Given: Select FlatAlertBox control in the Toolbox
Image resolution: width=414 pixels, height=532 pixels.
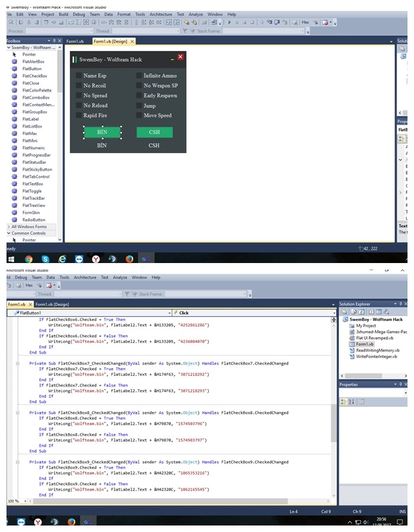Looking at the screenshot, I should click(x=33, y=61).
